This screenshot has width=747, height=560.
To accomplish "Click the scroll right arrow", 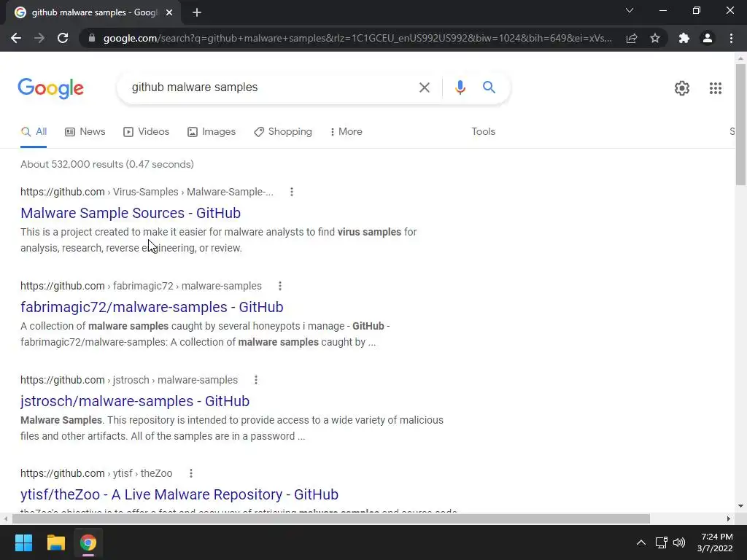I will click(729, 518).
